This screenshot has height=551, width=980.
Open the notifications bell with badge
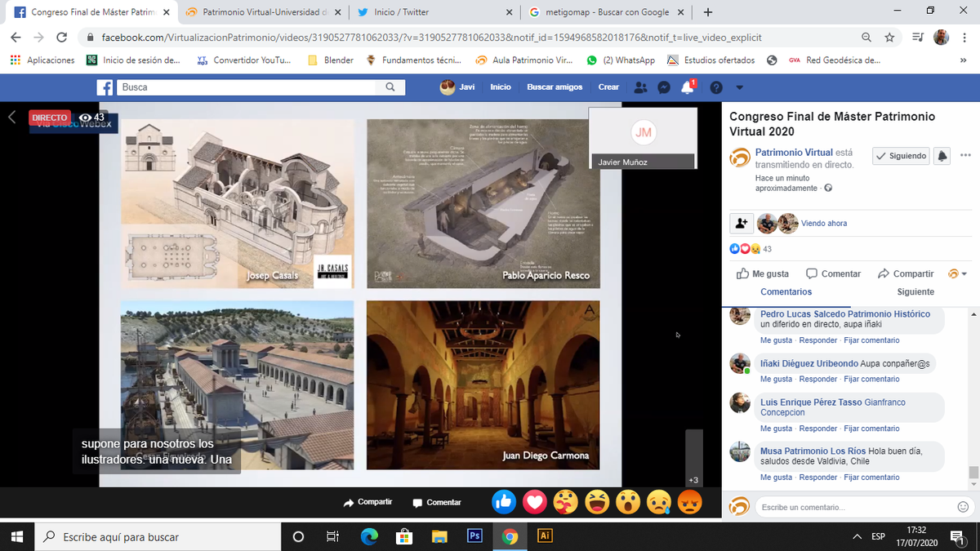(x=688, y=87)
